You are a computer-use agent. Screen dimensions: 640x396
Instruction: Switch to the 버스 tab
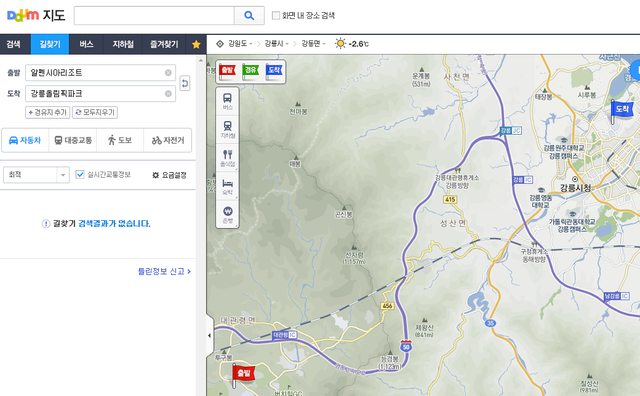(x=86, y=44)
